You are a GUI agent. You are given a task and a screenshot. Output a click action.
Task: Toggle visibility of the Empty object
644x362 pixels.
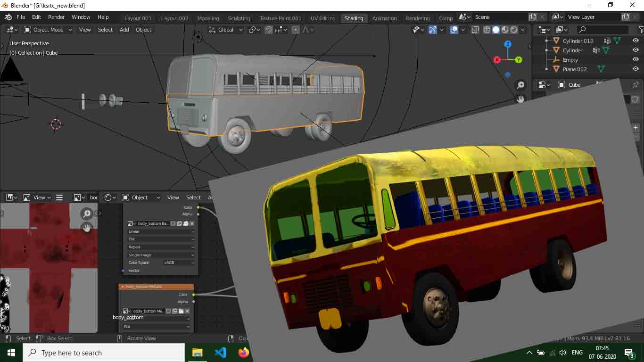pyautogui.click(x=636, y=60)
